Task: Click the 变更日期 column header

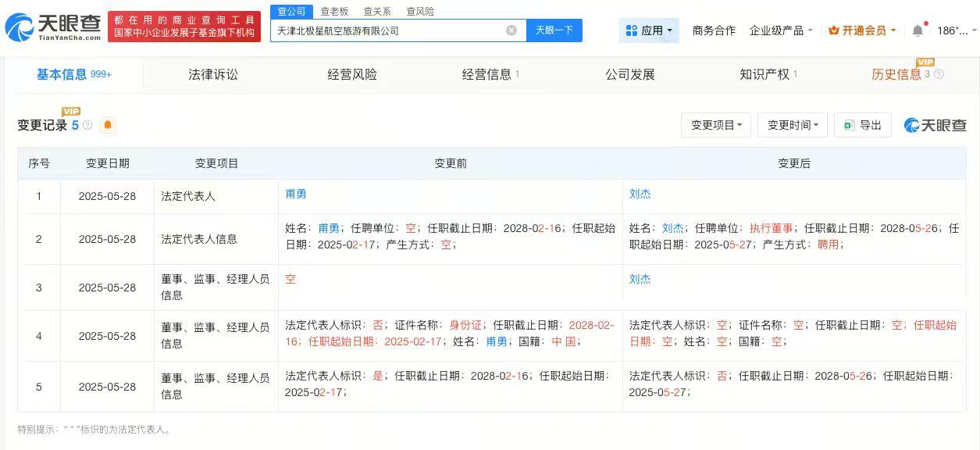Action: pyautogui.click(x=108, y=163)
